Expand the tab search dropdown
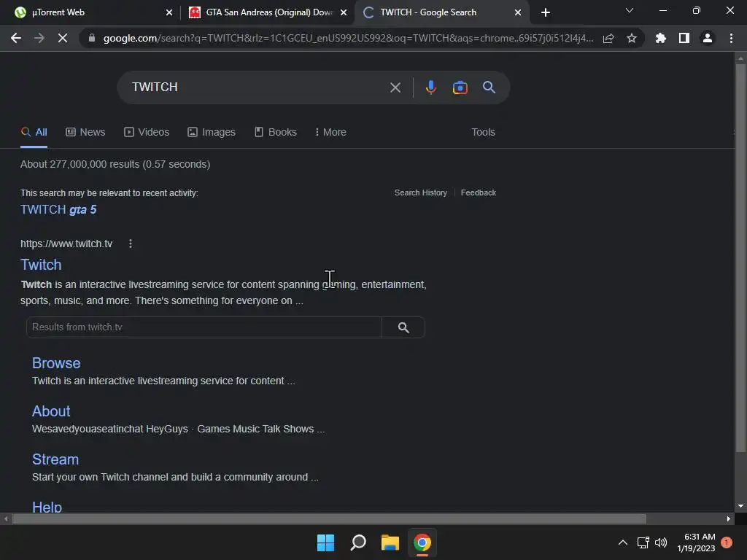The image size is (747, 560). 630,10
